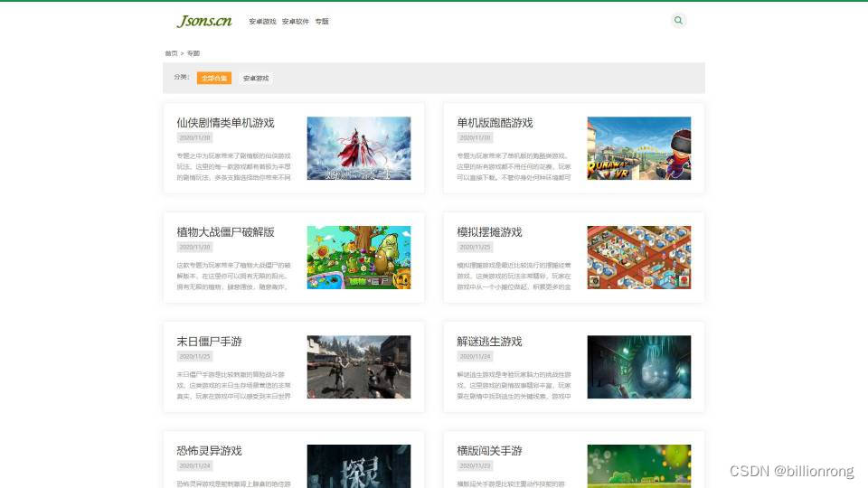Select the 安卓游戏 category filter

click(256, 79)
